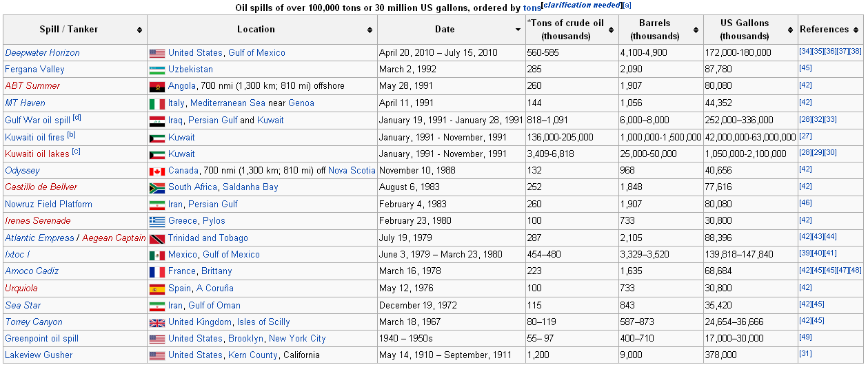
Task: Click the 'clarification needed' superscript link
Action: pyautogui.click(x=583, y=6)
